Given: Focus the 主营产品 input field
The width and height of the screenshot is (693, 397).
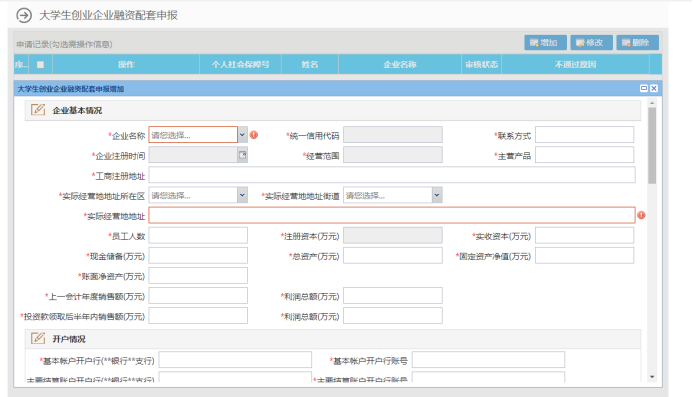Looking at the screenshot, I should coord(584,155).
